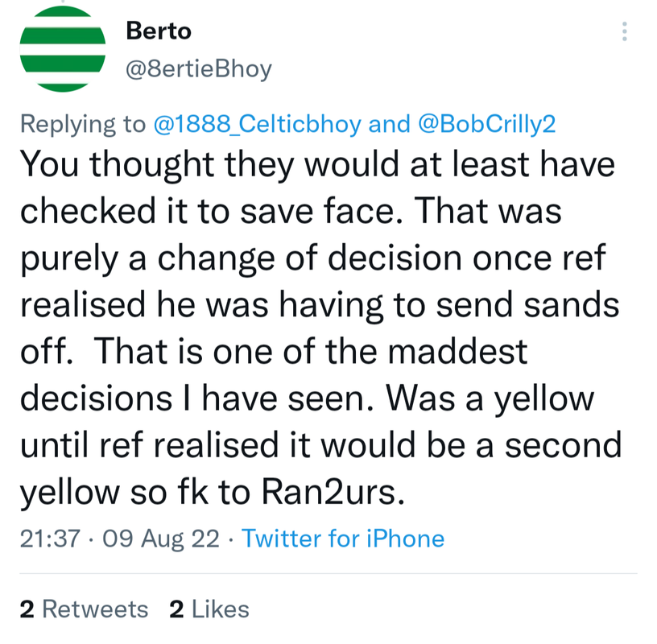657x644 pixels.
Task: Open Berto's profile via display name
Action: coord(159,31)
